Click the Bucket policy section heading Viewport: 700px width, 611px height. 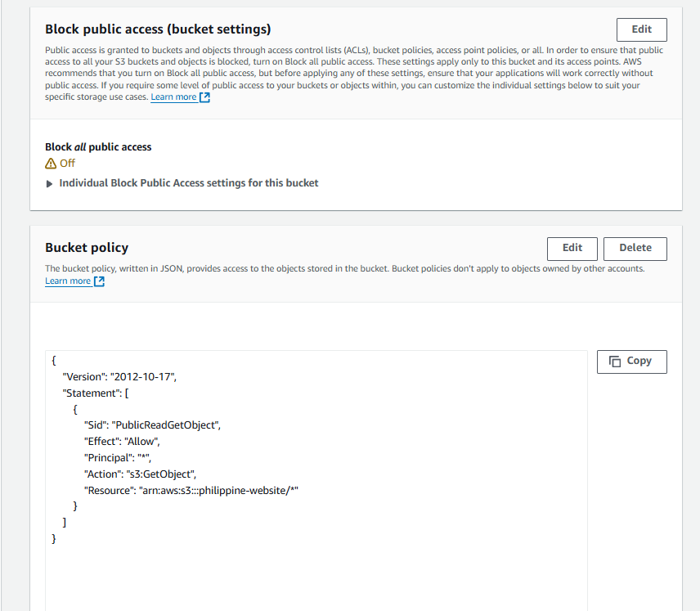(x=87, y=248)
